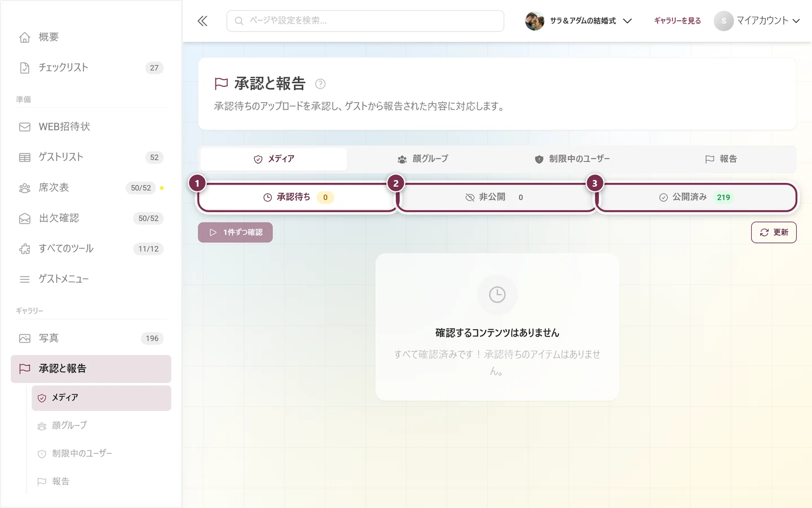Collapse sidebar with double chevron icon

tap(202, 21)
